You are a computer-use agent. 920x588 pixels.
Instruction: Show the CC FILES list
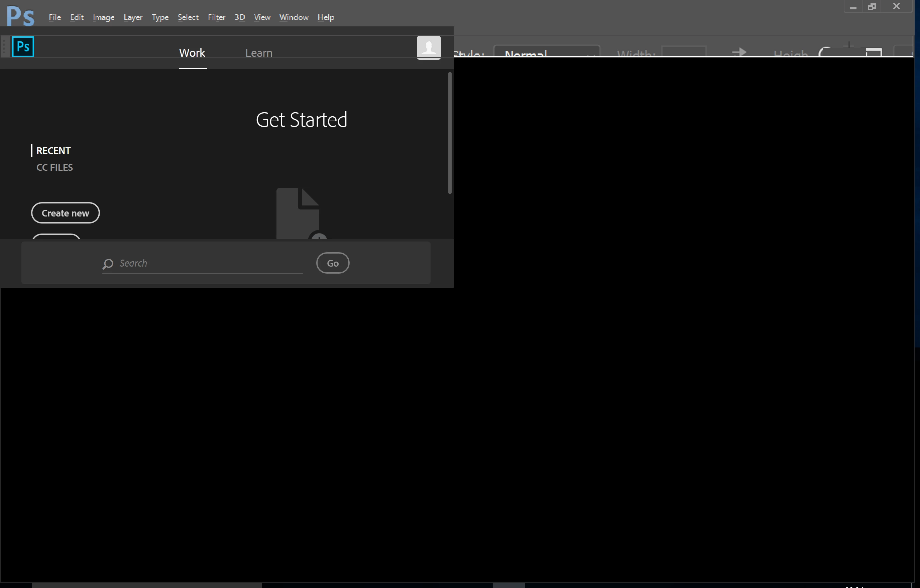[x=54, y=167]
